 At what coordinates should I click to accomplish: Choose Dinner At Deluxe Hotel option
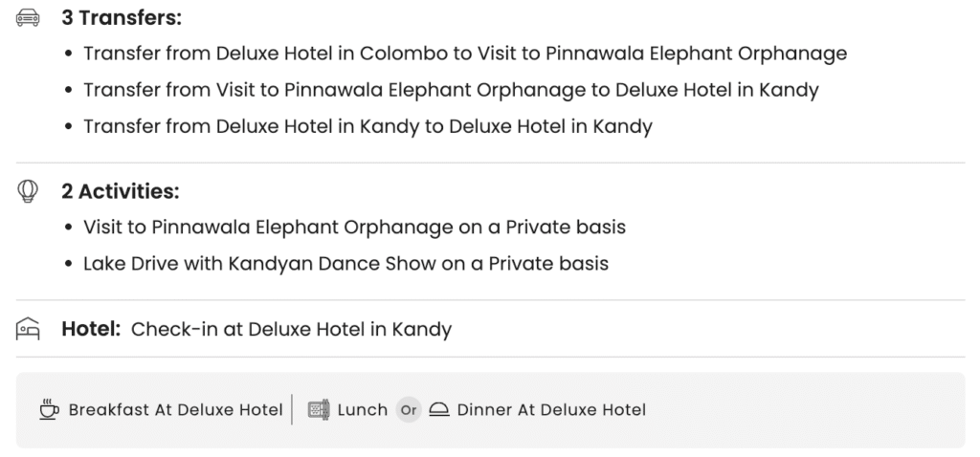pyautogui.click(x=551, y=410)
